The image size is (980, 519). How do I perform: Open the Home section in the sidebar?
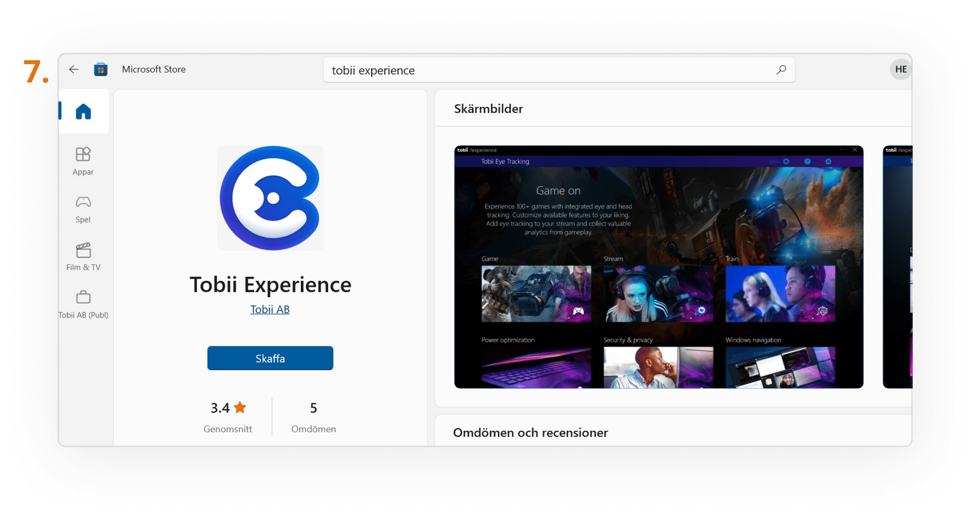(83, 111)
